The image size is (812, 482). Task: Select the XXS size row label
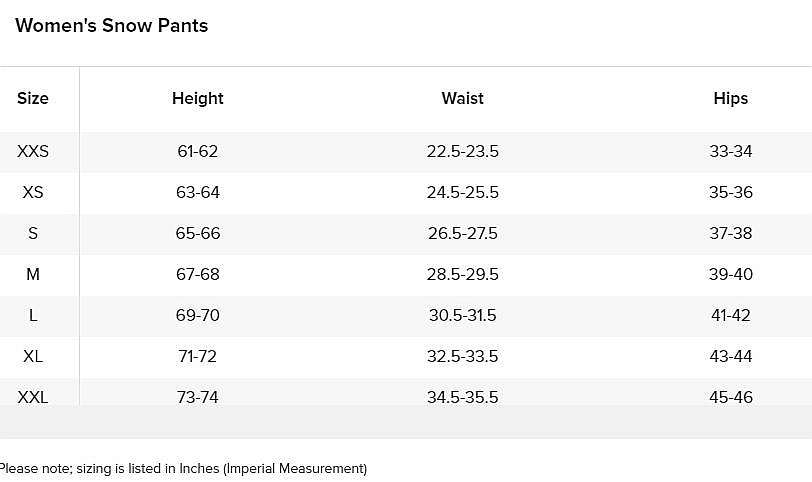(x=33, y=152)
